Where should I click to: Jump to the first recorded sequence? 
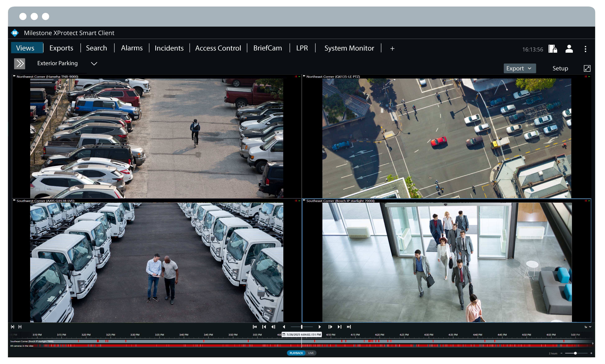(255, 327)
